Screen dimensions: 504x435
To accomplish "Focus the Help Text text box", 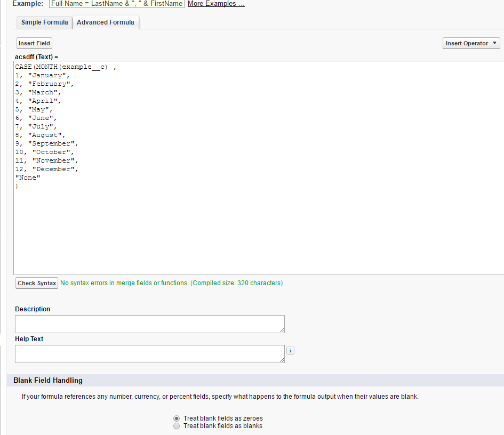I will [x=149, y=354].
